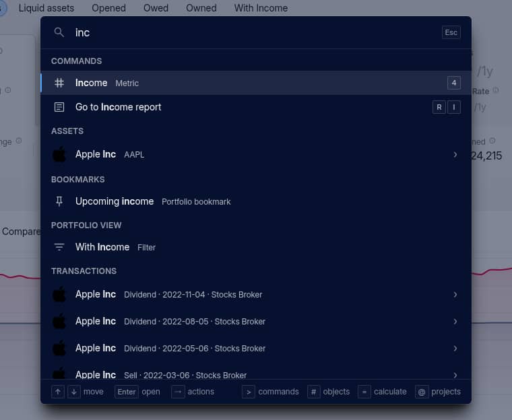Switch to Owed tab in background
The width and height of the screenshot is (512, 420).
(x=156, y=8)
